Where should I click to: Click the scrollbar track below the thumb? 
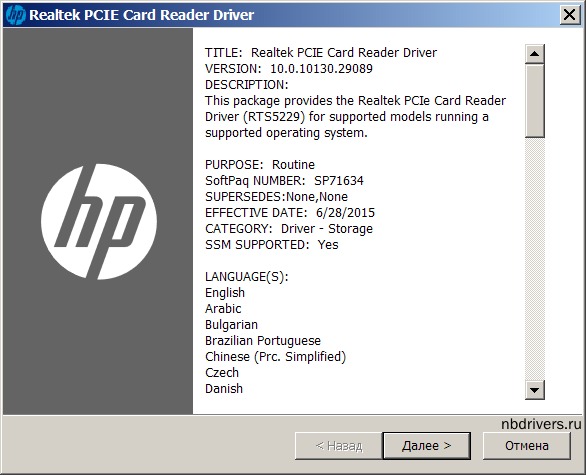pyautogui.click(x=534, y=259)
